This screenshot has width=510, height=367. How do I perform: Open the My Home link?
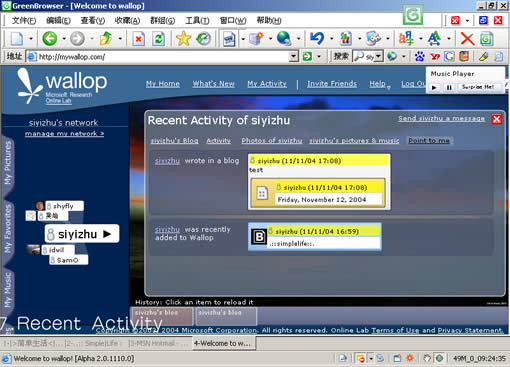(x=163, y=84)
